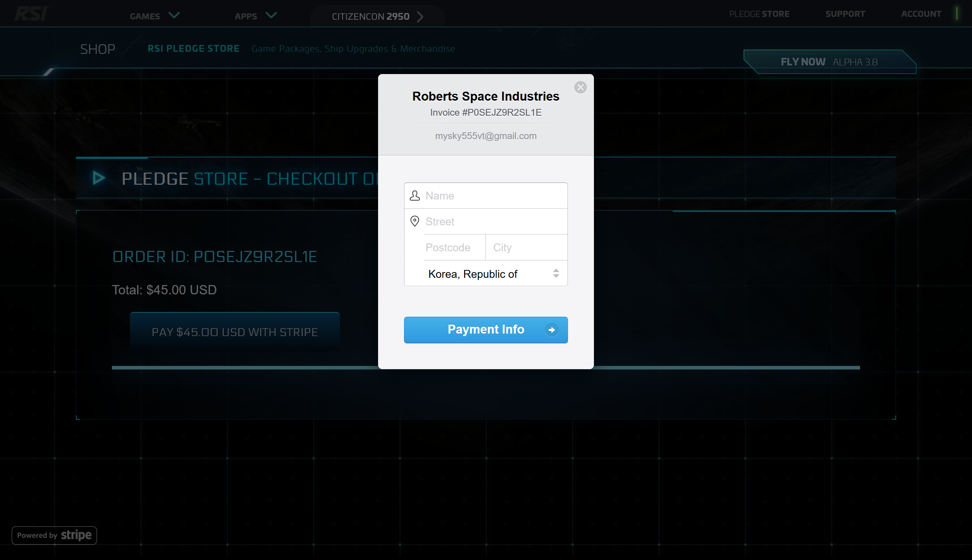Click the play triangle beside Pledge Store heading
Screen dimensions: 972x560
[x=99, y=178]
